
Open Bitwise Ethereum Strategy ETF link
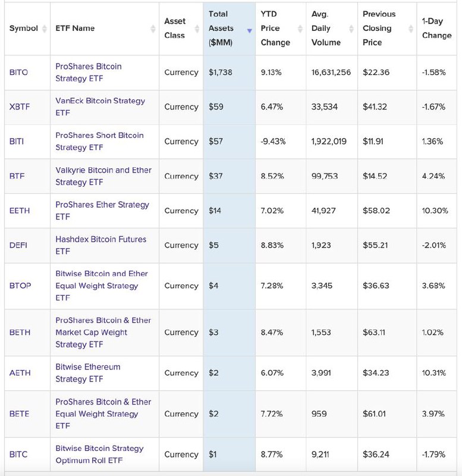(x=87, y=373)
